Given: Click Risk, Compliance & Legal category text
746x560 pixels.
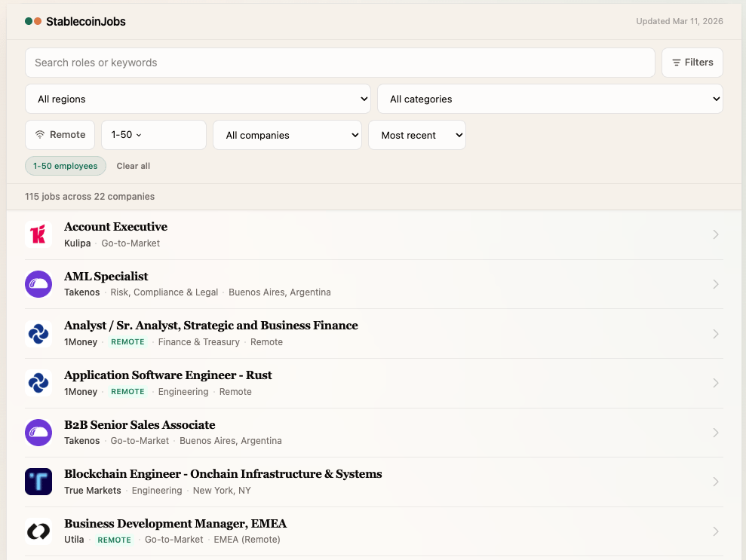Looking at the screenshot, I should [x=164, y=292].
